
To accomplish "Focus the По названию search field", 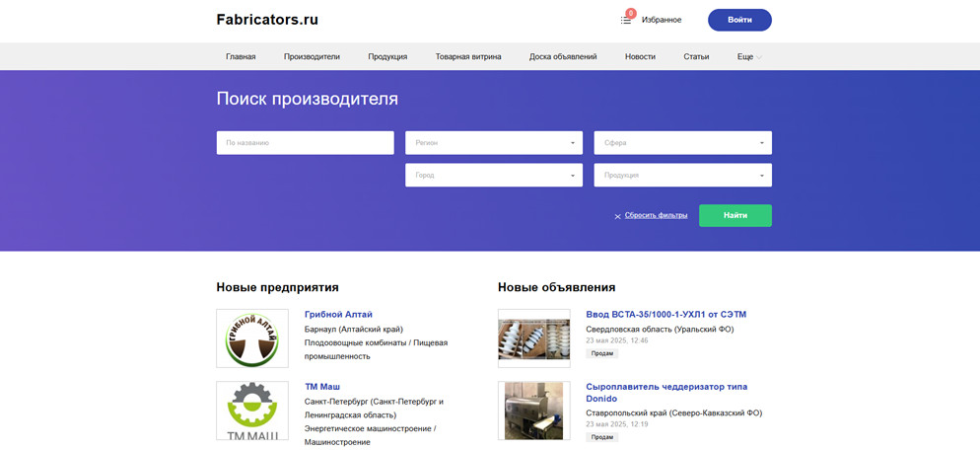I will (305, 143).
